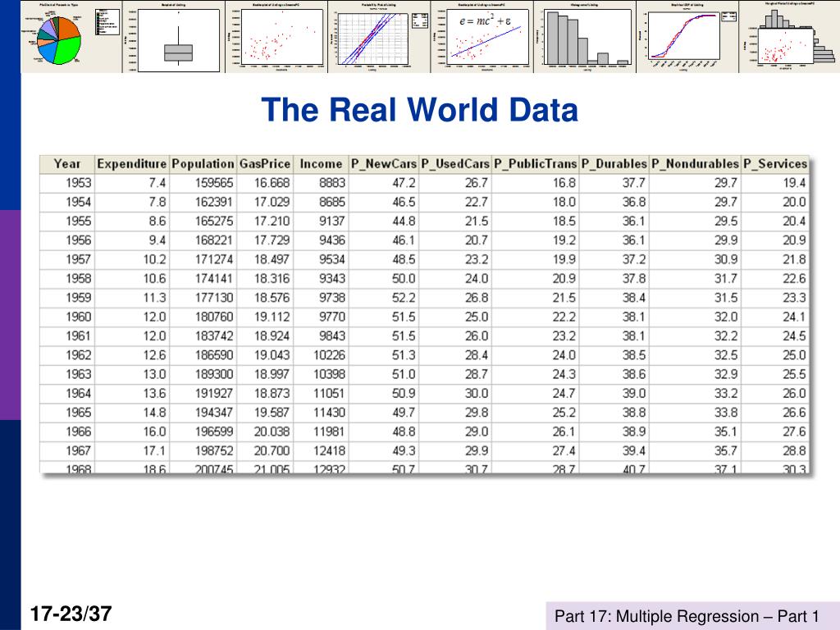Select the Population column header
840x630 pixels.
(x=203, y=164)
